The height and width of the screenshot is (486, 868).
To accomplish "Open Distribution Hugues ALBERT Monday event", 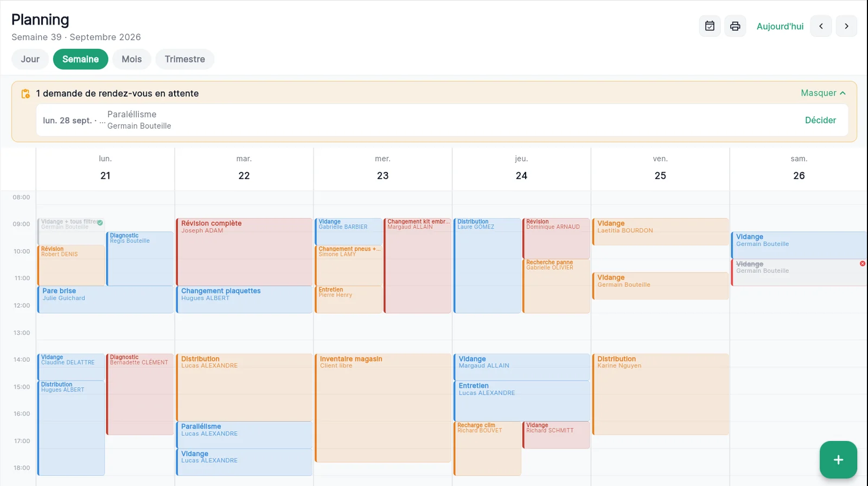I will tap(71, 428).
